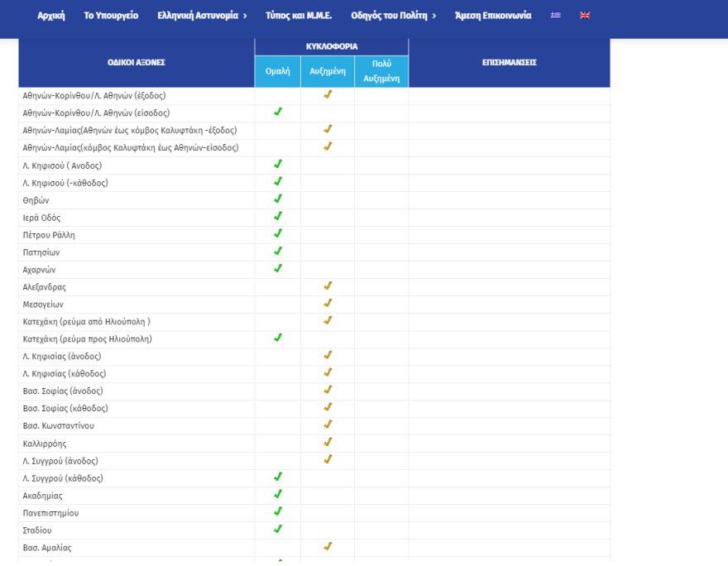Switch to English via the UK flag
Image resolution: width=728 pixels, height=566 pixels.
(x=585, y=16)
